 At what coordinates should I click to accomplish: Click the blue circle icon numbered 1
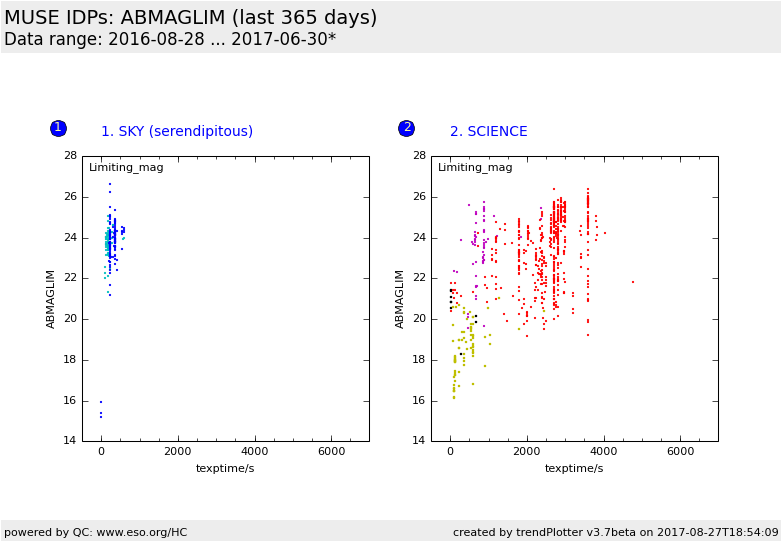(58, 128)
